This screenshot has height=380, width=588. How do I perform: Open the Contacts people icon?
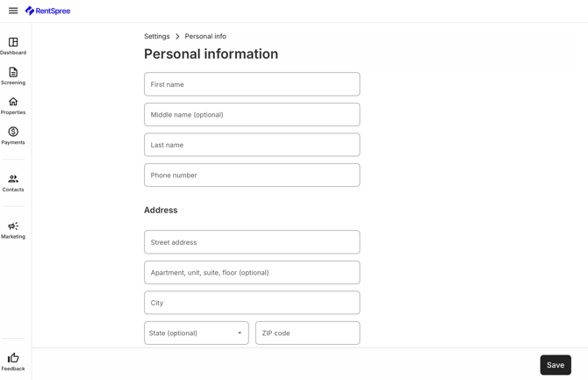pos(13,179)
